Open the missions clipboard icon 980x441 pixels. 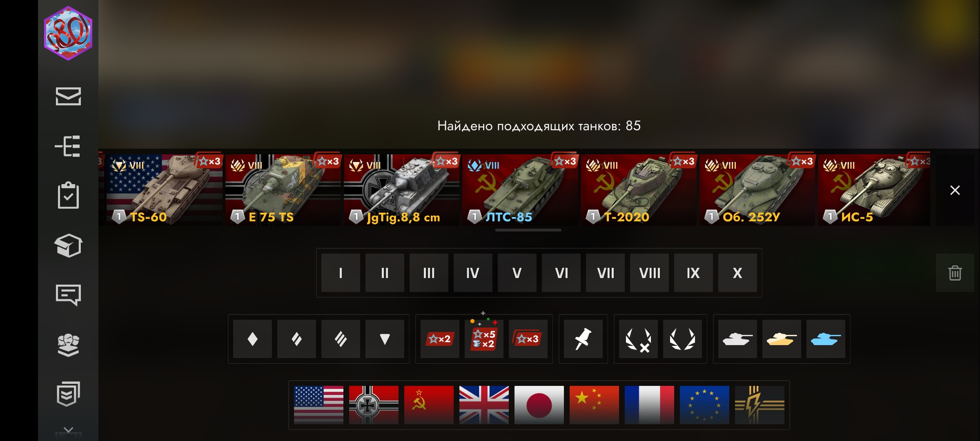coord(68,195)
